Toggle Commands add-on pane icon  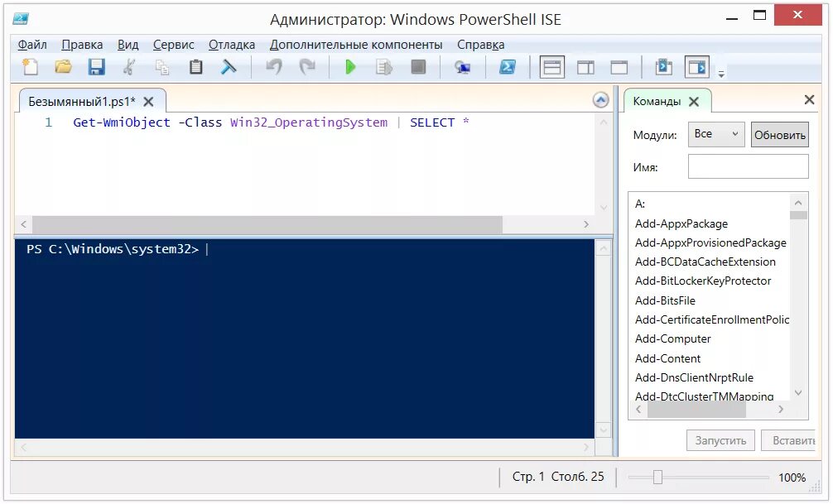(x=697, y=67)
